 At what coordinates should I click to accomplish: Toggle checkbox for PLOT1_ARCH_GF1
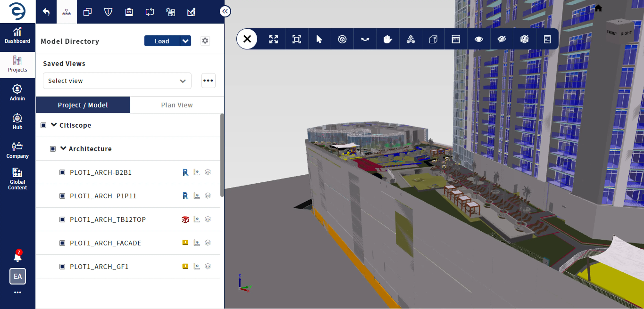(x=62, y=267)
